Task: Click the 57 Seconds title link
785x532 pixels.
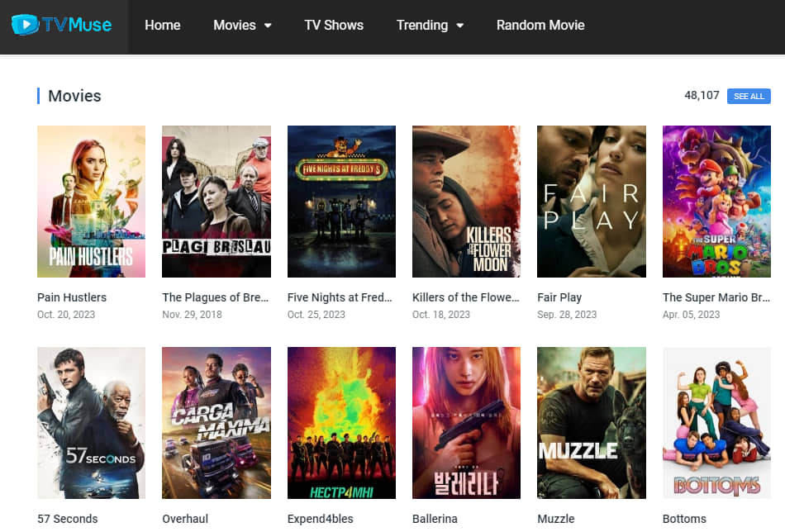Action: [x=67, y=519]
